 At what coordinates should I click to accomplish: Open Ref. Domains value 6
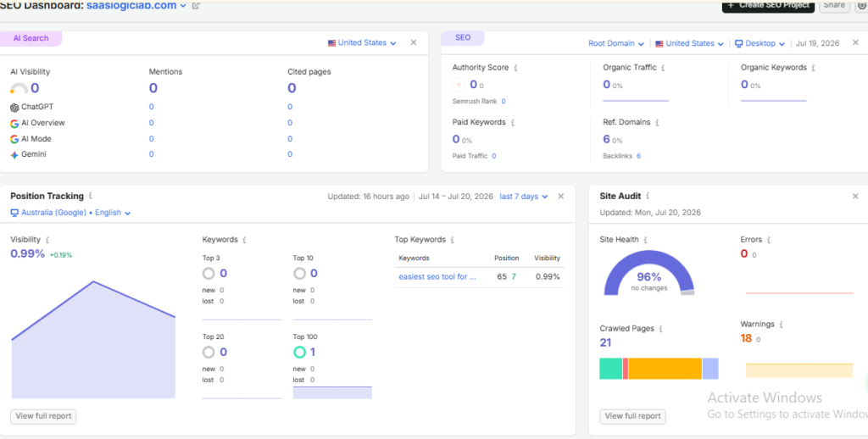coord(606,139)
